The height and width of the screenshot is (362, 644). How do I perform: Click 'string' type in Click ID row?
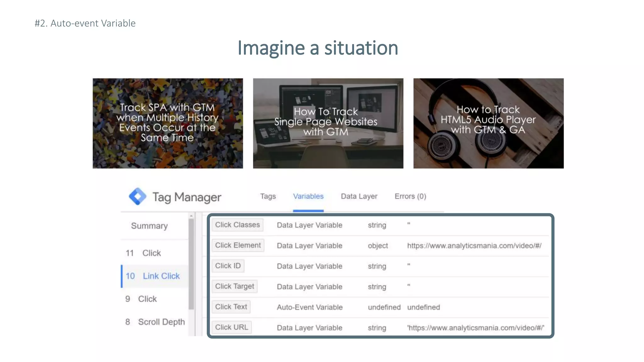click(377, 266)
